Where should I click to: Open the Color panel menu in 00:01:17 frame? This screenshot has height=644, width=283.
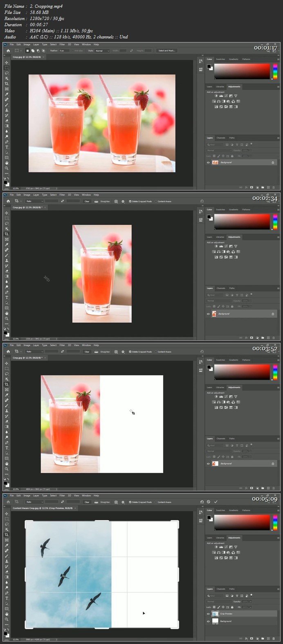pyautogui.click(x=278, y=59)
